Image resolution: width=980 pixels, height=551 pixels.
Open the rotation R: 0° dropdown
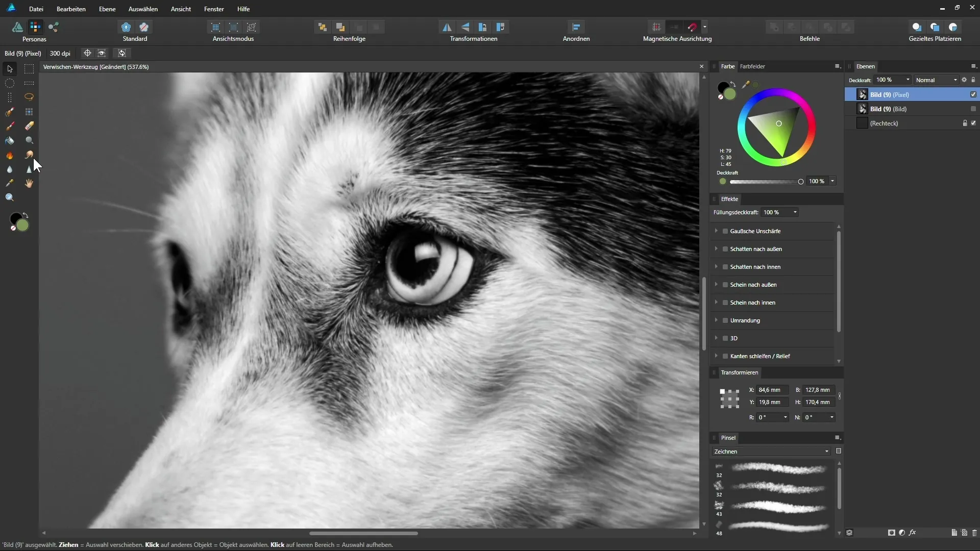click(x=785, y=418)
